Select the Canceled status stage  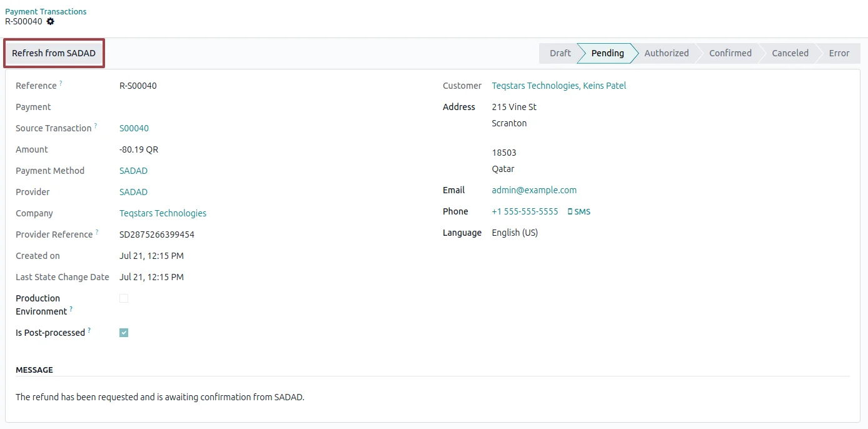point(790,53)
